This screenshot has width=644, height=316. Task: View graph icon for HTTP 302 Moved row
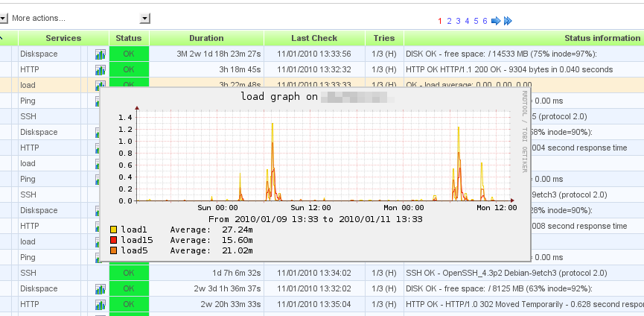(x=101, y=304)
